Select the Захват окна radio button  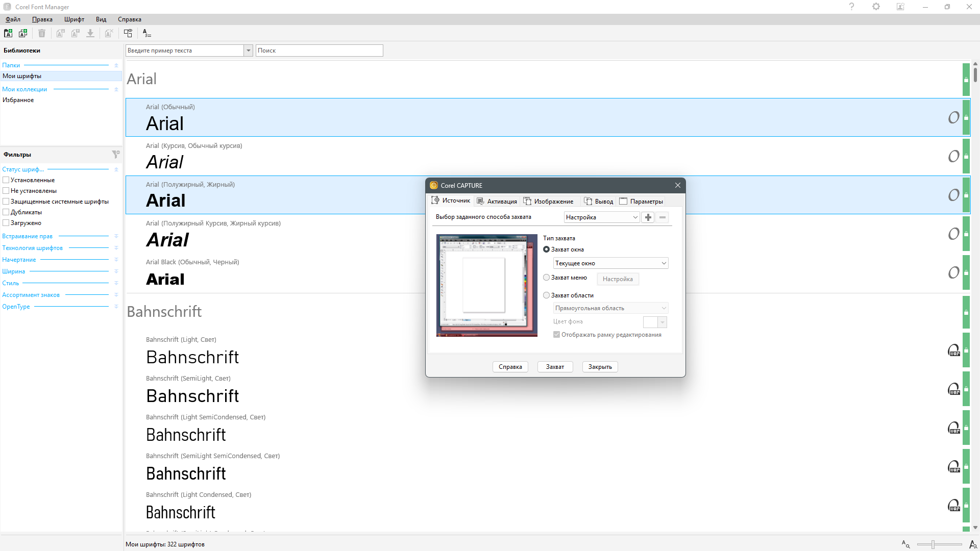click(547, 249)
